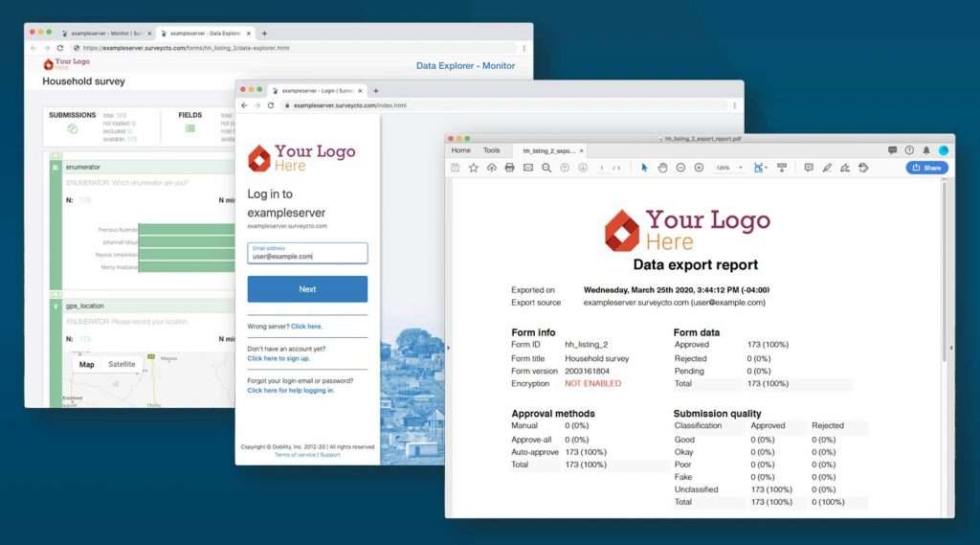Expand the left panel arrow in PDF viewer
980x545 pixels.
[x=448, y=348]
